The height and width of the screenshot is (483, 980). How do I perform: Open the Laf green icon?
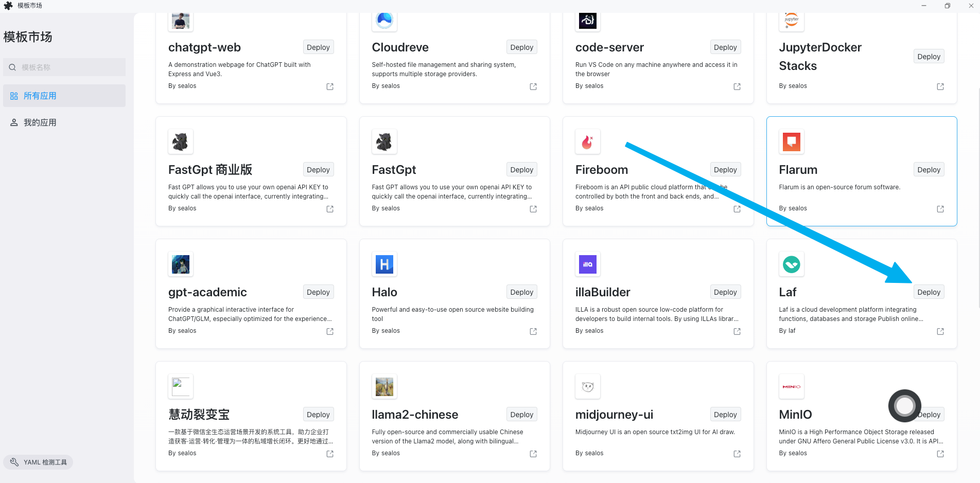pos(791,264)
